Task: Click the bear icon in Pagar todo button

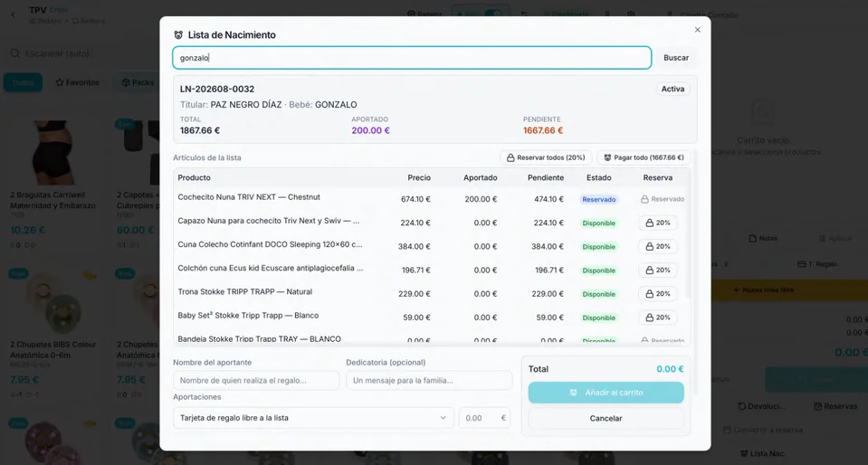Action: (x=607, y=157)
